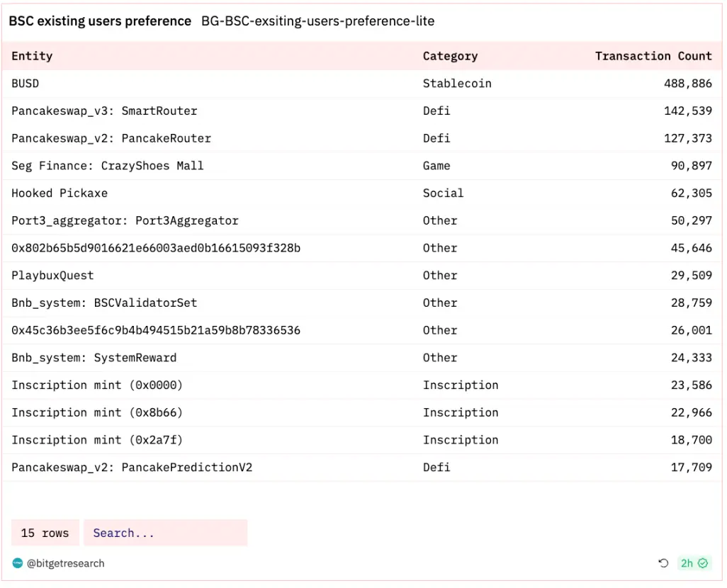727x588 pixels.
Task: Select the Pancakeswap_v2: PancakePredictionV2 entity
Action: coord(132,467)
